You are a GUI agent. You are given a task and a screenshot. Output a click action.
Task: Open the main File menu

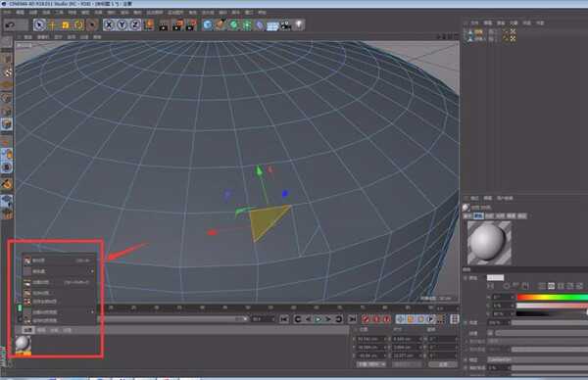coord(7,13)
